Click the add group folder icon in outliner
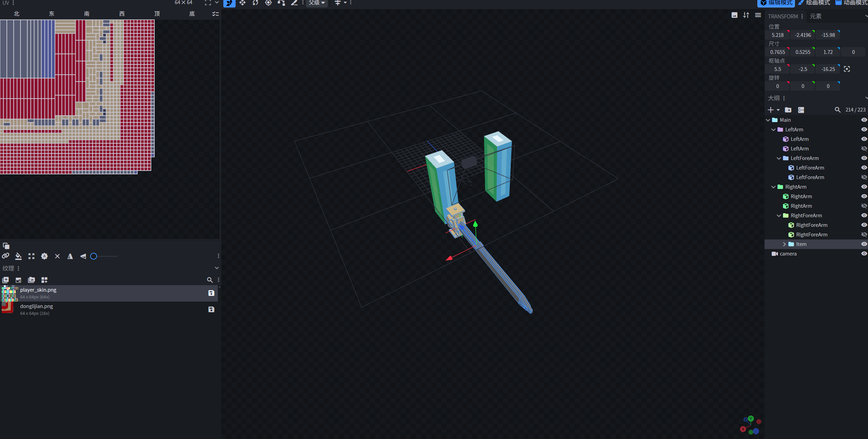Screen dimensions: 868x439 [788, 110]
